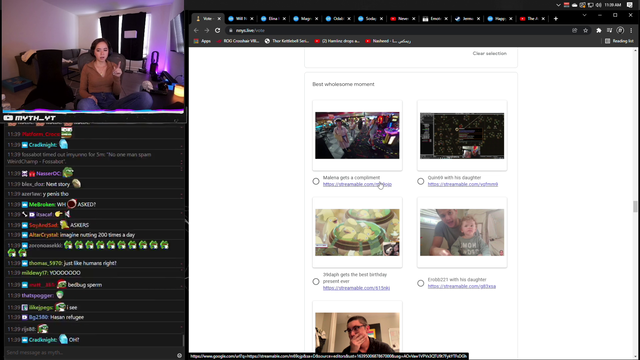Screen dimensions: 640x360
Task: Click chat username thomas_5970
Action: coord(46,263)
